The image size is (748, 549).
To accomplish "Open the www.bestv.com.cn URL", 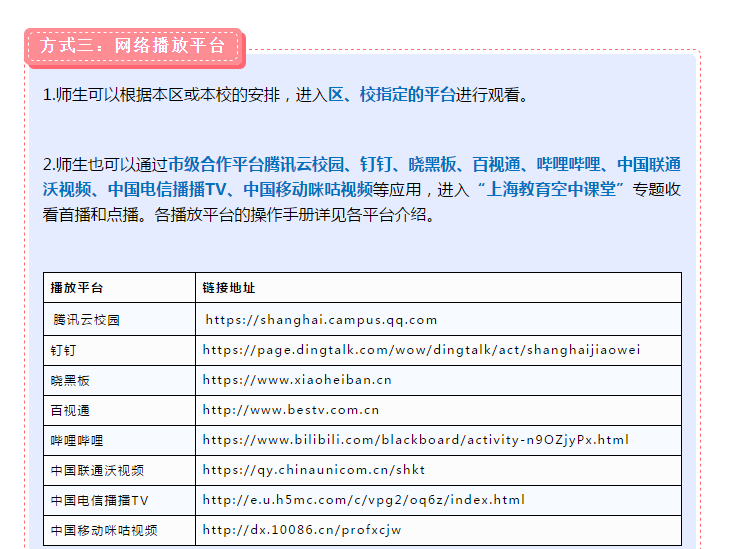I will click(x=291, y=410).
